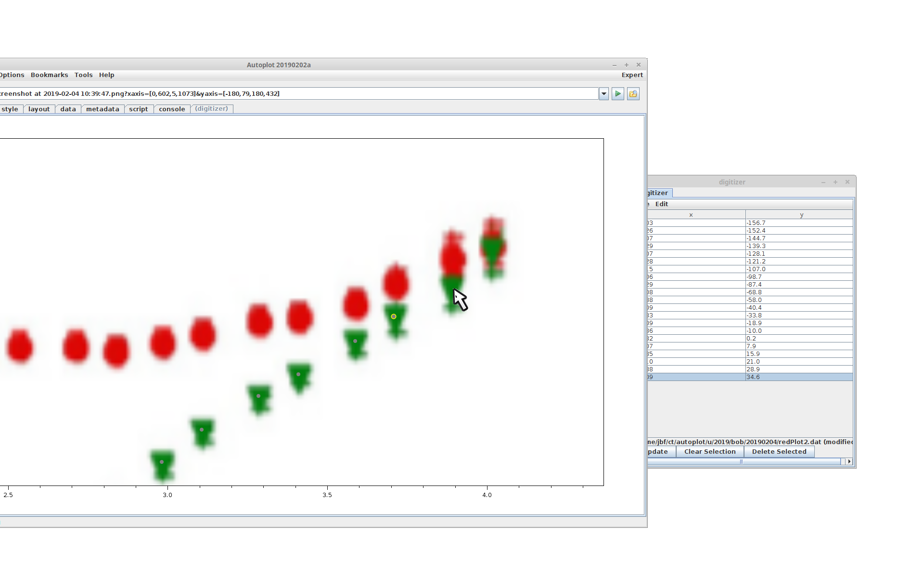
Task: Select the row with y value -156.7
Action: coord(750,223)
